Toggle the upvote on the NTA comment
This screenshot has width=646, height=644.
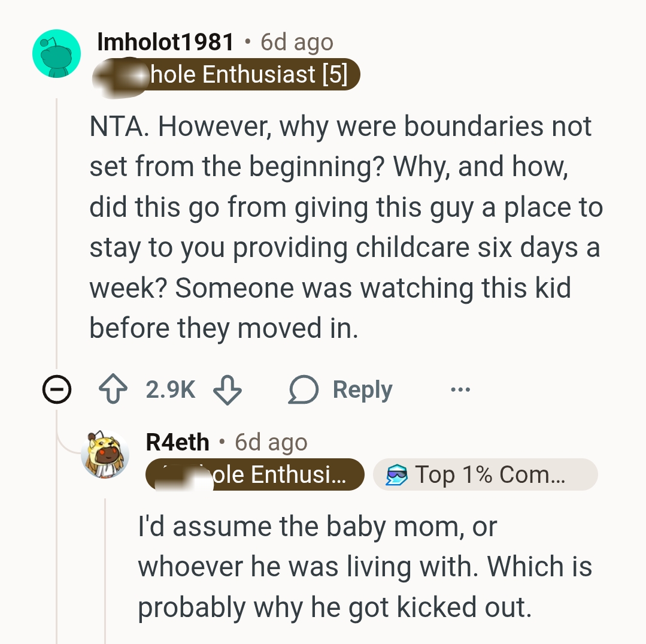click(113, 389)
